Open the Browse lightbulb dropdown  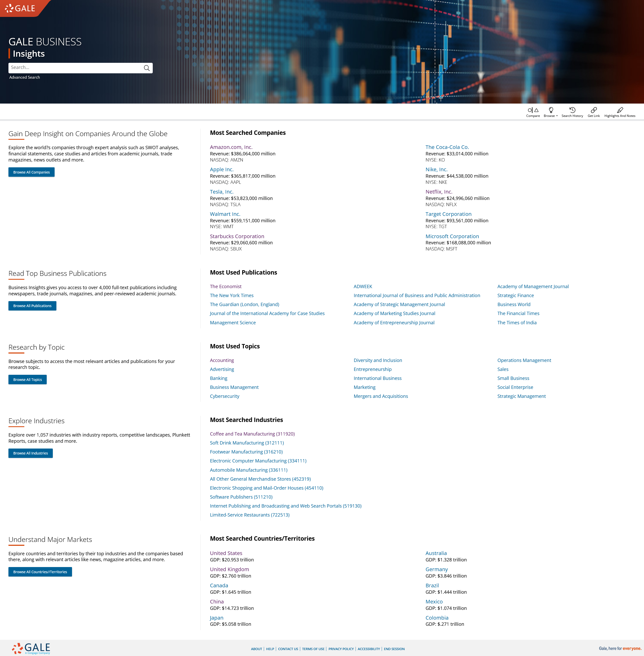[551, 110]
